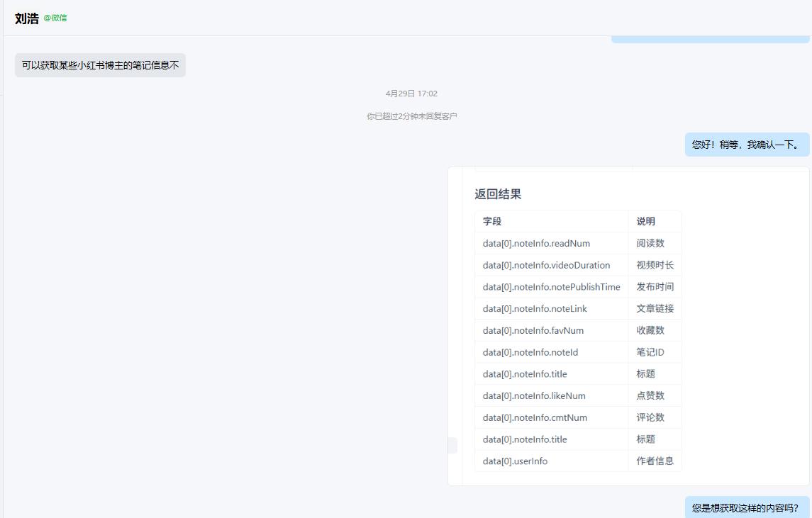This screenshot has height=518, width=812.
Task: Select the data[0].noteInfo.likeNum cell
Action: [552, 395]
